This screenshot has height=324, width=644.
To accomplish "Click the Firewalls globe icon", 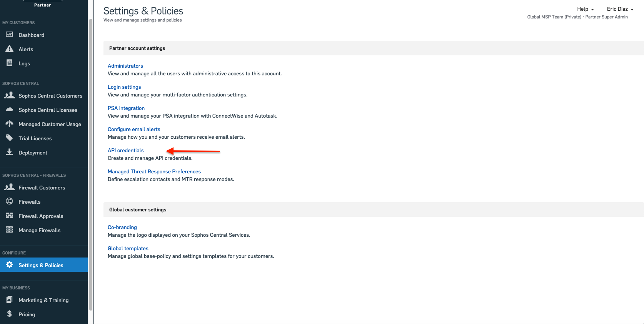I will [9, 201].
